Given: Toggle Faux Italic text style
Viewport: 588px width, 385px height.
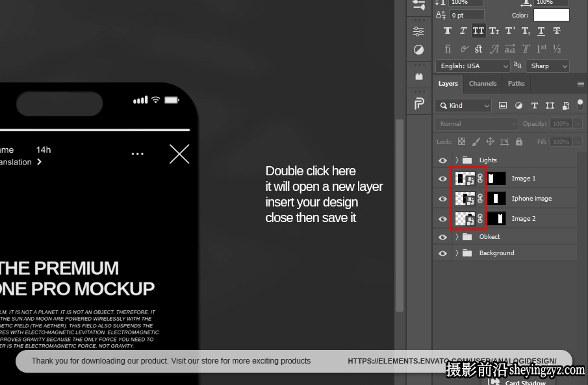Looking at the screenshot, I should [463, 31].
